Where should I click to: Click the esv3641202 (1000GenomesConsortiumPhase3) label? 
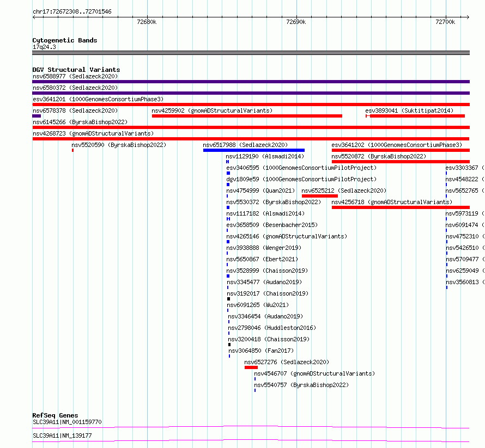[x=397, y=145]
